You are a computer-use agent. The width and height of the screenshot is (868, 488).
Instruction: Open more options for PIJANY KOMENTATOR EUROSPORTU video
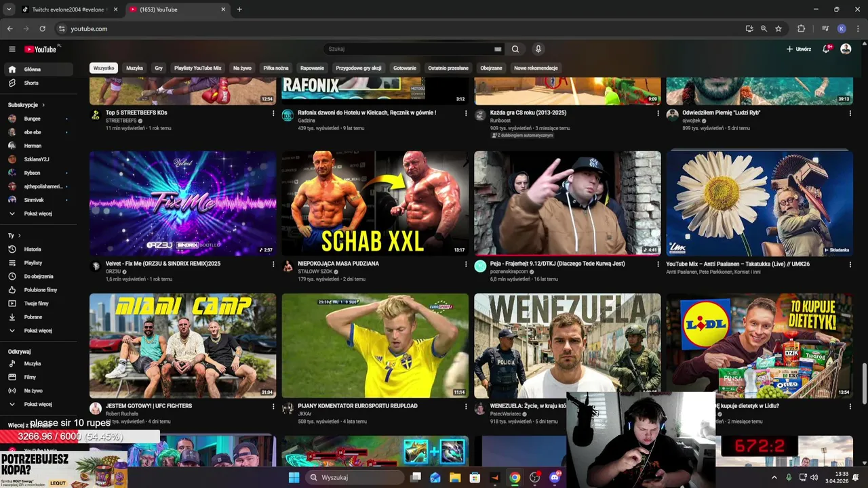point(466,407)
